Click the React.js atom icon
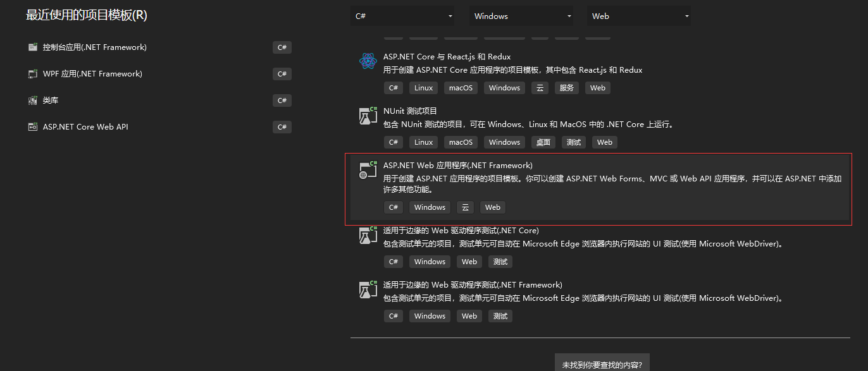868x371 pixels. click(x=368, y=61)
